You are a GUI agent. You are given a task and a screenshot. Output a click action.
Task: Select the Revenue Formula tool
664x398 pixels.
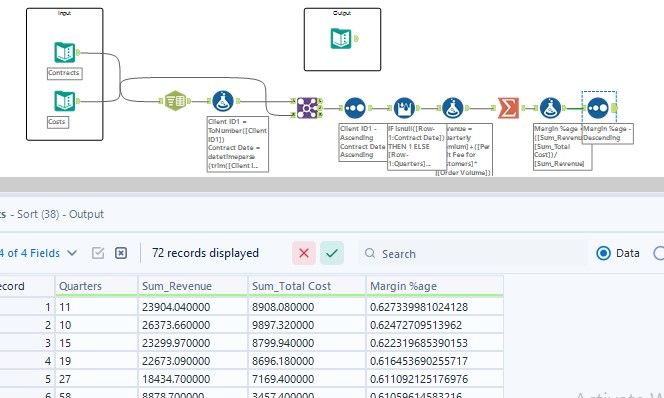(453, 108)
